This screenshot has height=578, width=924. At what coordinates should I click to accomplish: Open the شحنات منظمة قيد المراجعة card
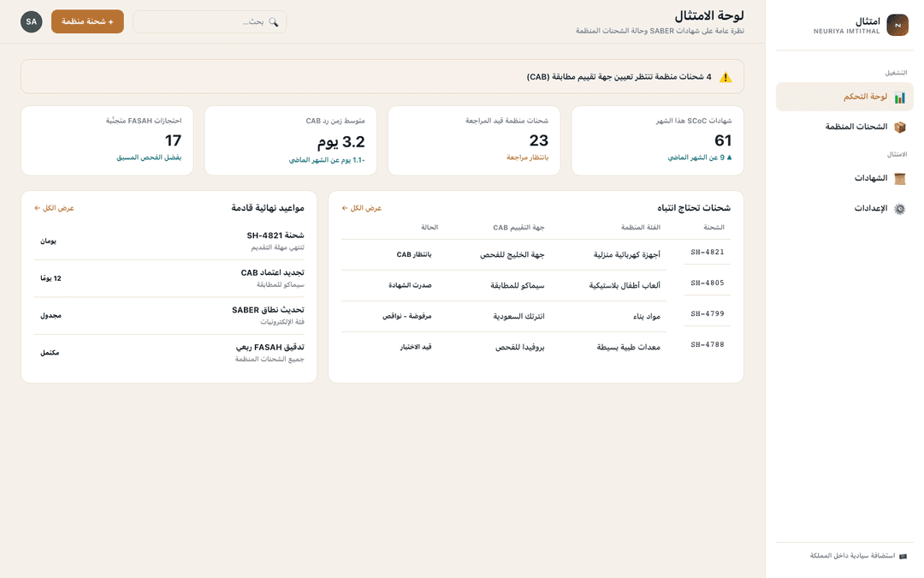point(474,140)
